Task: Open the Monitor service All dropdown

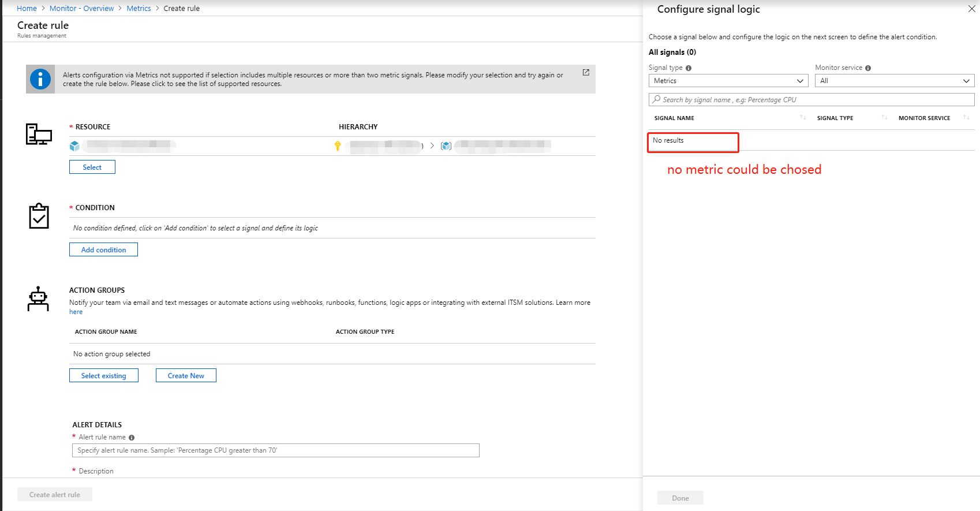Action: tap(895, 81)
